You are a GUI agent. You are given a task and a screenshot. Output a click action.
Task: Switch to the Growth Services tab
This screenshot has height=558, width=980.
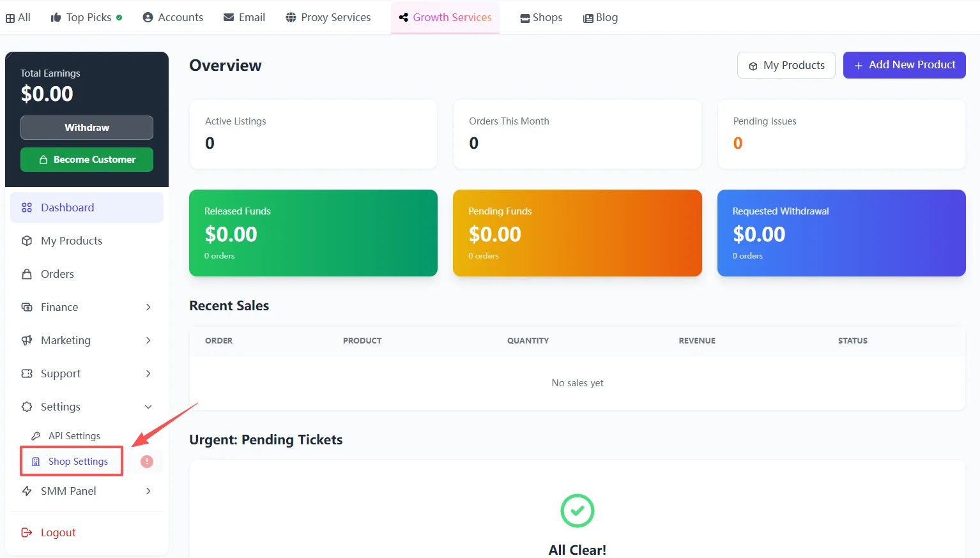click(445, 17)
